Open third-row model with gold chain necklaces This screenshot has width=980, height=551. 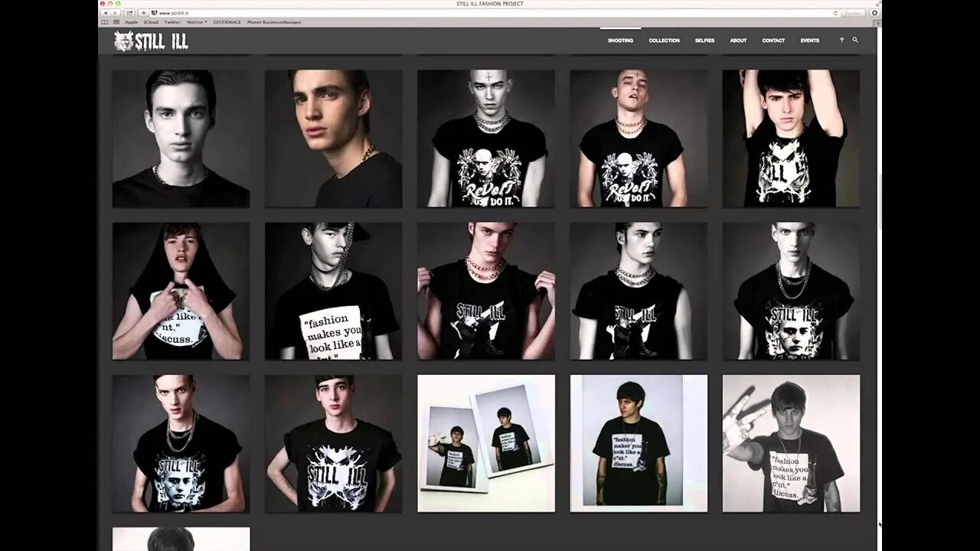(x=181, y=443)
